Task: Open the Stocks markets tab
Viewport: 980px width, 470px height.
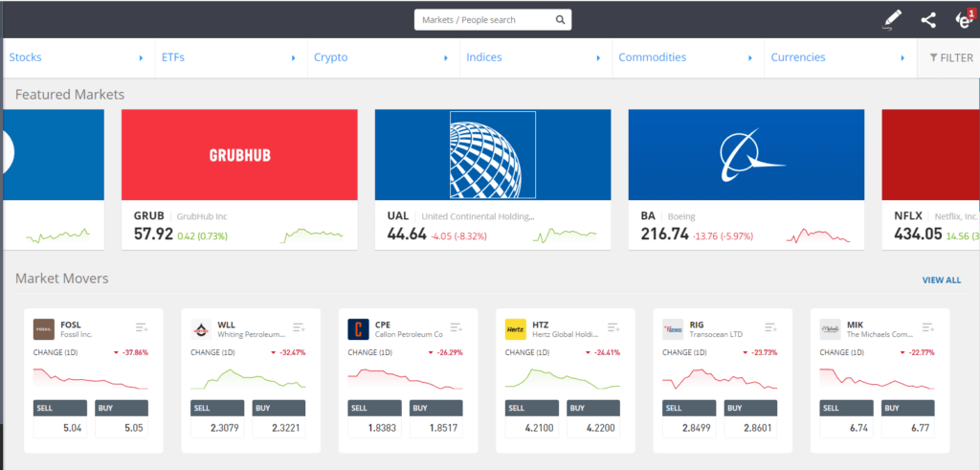Action: (25, 57)
